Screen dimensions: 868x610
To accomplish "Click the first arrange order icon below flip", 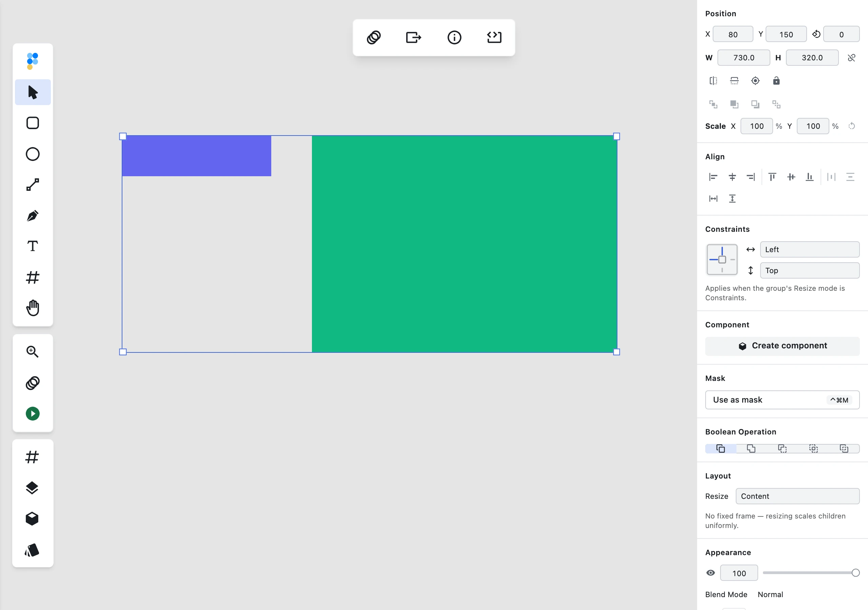I will (x=713, y=104).
